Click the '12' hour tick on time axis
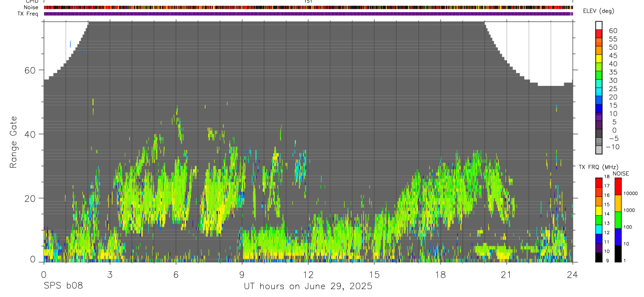 (308, 274)
